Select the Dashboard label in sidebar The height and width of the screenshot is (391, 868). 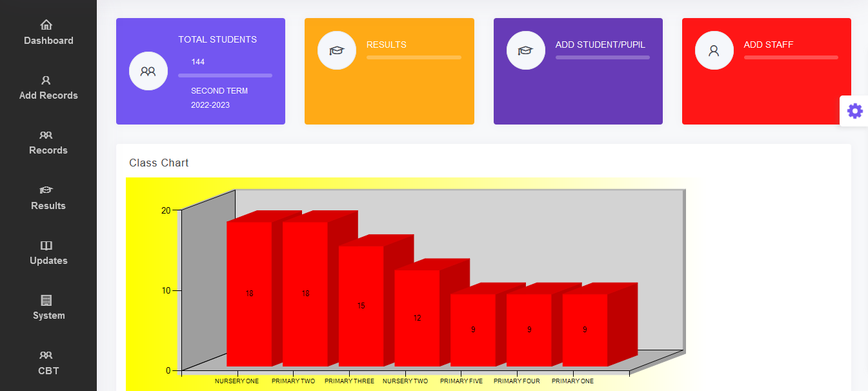[48, 41]
